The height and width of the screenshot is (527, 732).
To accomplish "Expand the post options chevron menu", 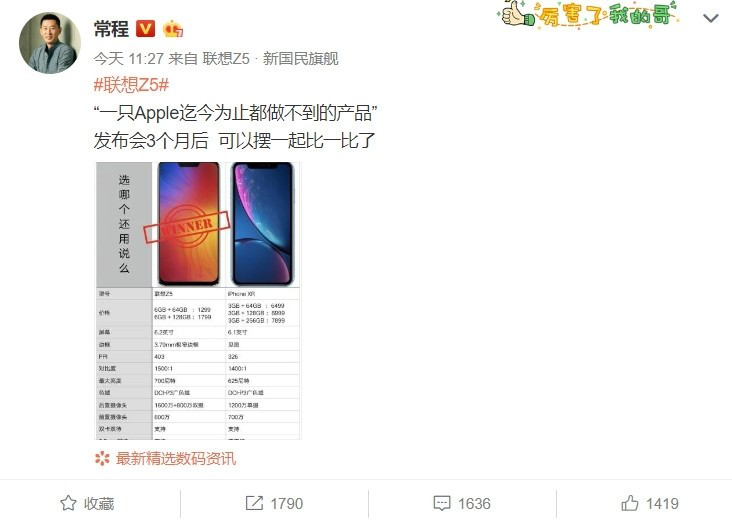I will tap(711, 18).
